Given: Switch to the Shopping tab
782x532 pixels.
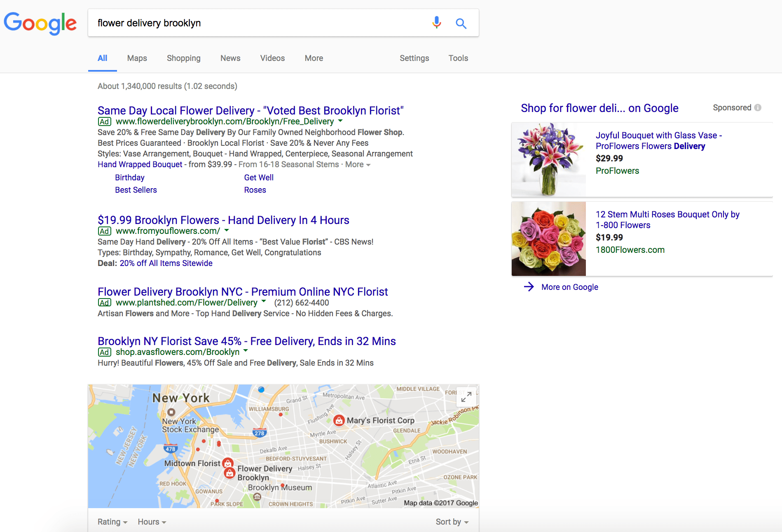Looking at the screenshot, I should 183,58.
